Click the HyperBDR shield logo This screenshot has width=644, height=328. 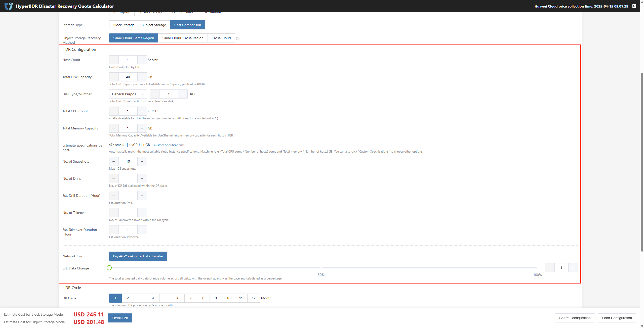tap(9, 6)
